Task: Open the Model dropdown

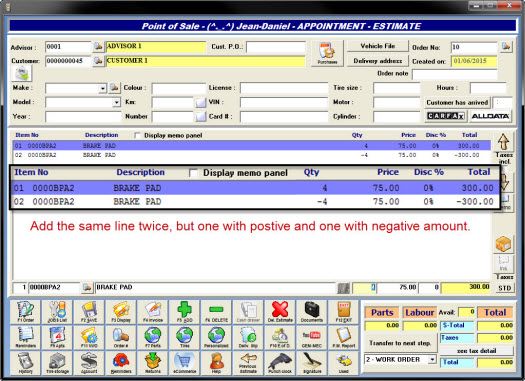Action: (x=116, y=102)
